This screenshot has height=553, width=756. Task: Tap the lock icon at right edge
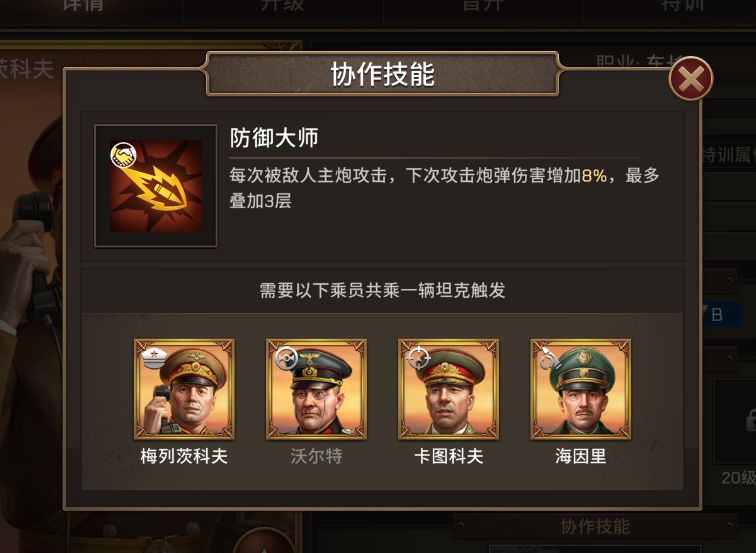(751, 419)
